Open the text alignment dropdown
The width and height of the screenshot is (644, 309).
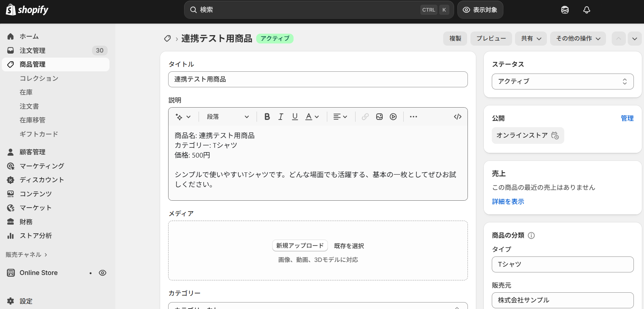(x=340, y=117)
